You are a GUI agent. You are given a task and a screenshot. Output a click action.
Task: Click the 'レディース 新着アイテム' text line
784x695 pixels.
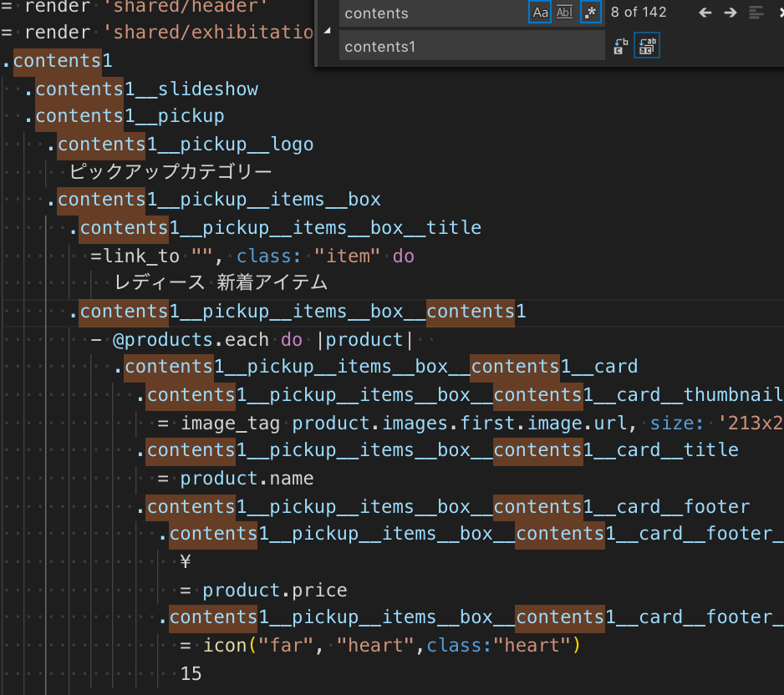[221, 283]
